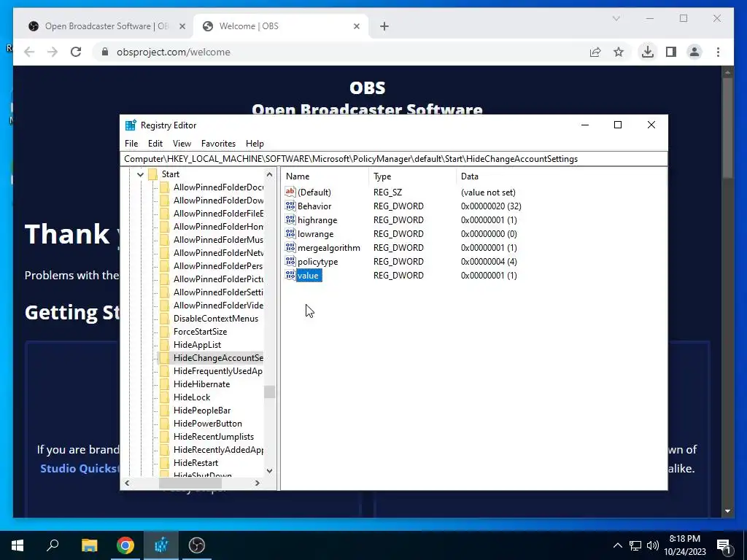
Task: Open Windows Start menu
Action: coord(18,545)
